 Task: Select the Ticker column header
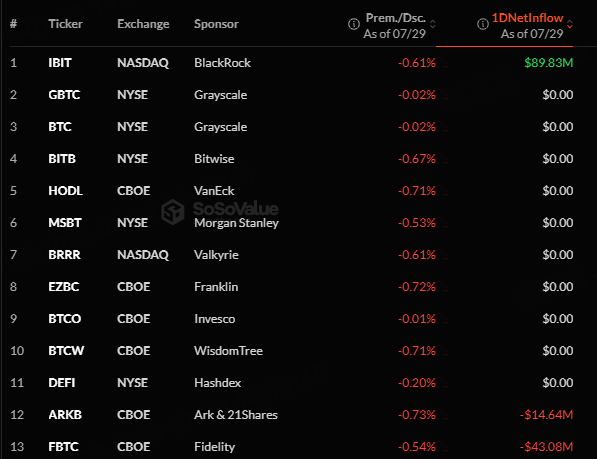65,24
